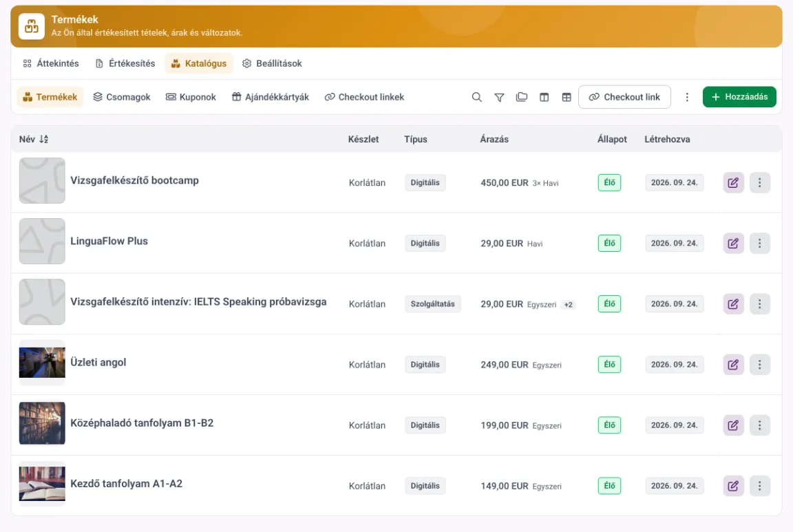This screenshot has width=793, height=532.
Task: Open the Vizsgafelkészítő bootcamp product name
Action: pyautogui.click(x=134, y=180)
